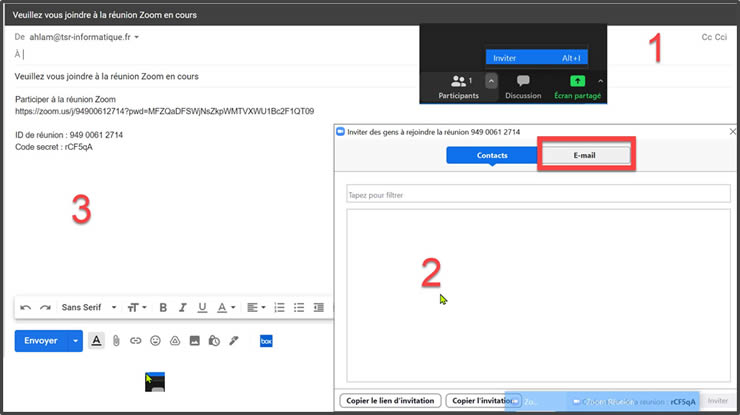Click the zoom.us meeting link in the email
Screen dimensions: 740x415
pos(164,111)
